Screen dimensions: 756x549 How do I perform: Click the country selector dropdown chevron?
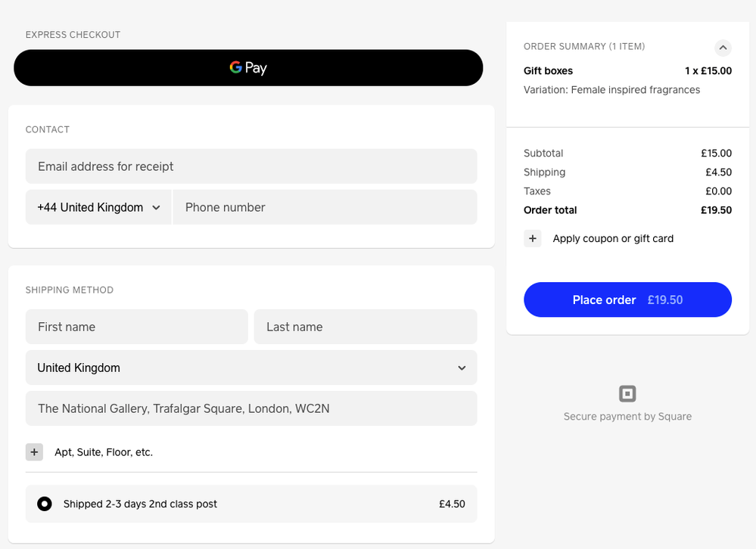[461, 368]
